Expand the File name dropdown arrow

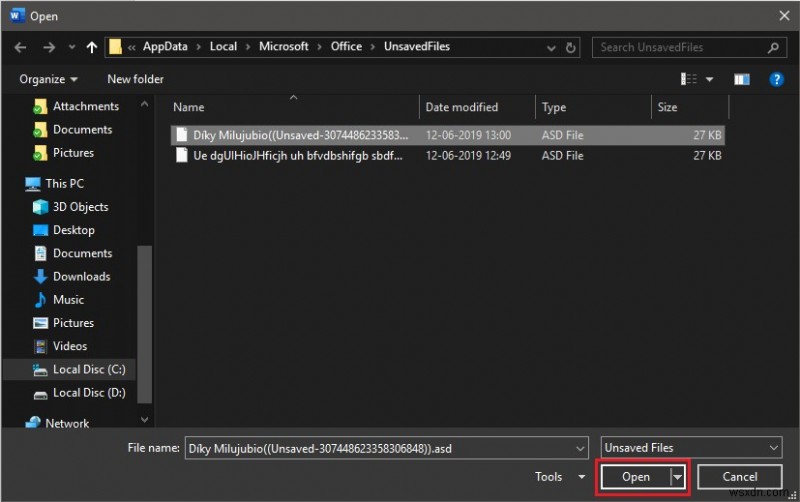point(580,448)
